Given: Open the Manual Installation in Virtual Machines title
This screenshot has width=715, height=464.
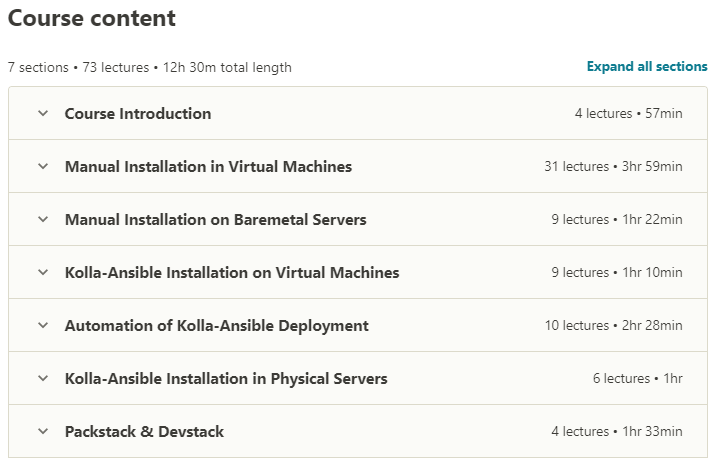Looking at the screenshot, I should point(208,167).
